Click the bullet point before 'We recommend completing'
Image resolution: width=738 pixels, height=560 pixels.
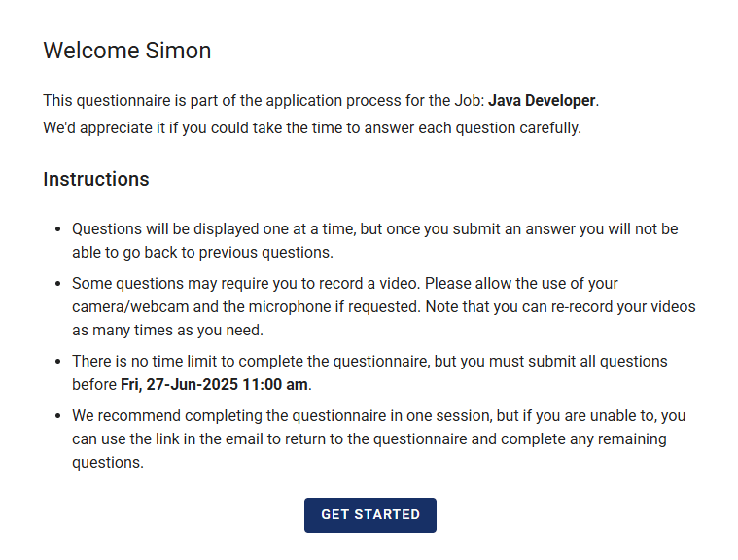(x=57, y=416)
